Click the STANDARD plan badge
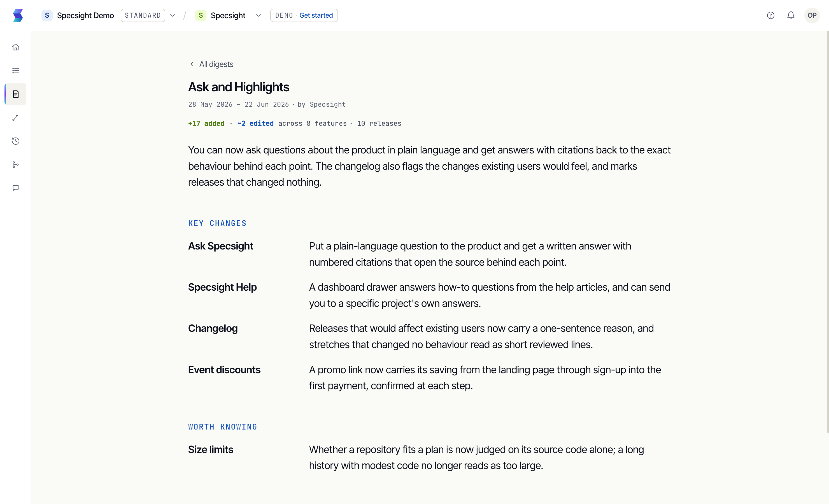829x504 pixels. coord(143,15)
